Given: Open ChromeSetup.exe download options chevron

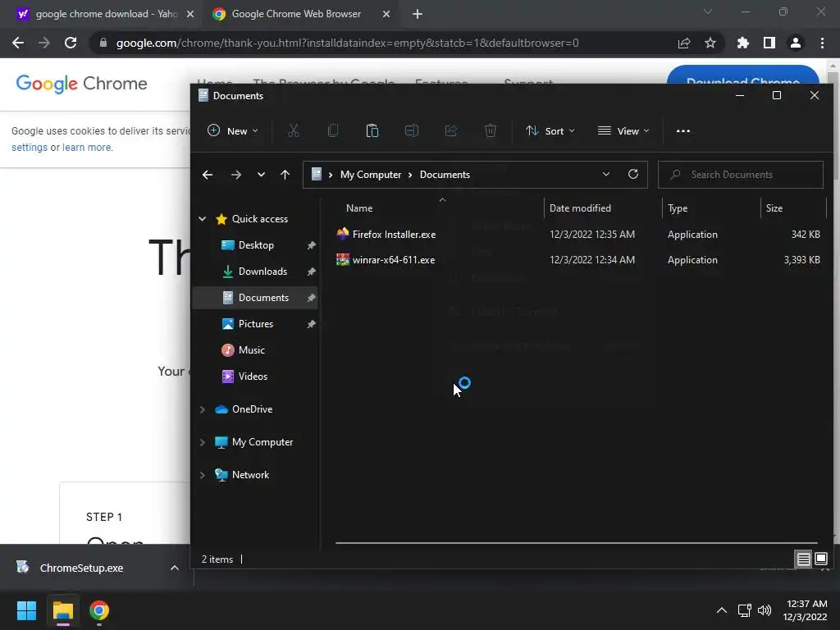Looking at the screenshot, I should click(x=174, y=568).
